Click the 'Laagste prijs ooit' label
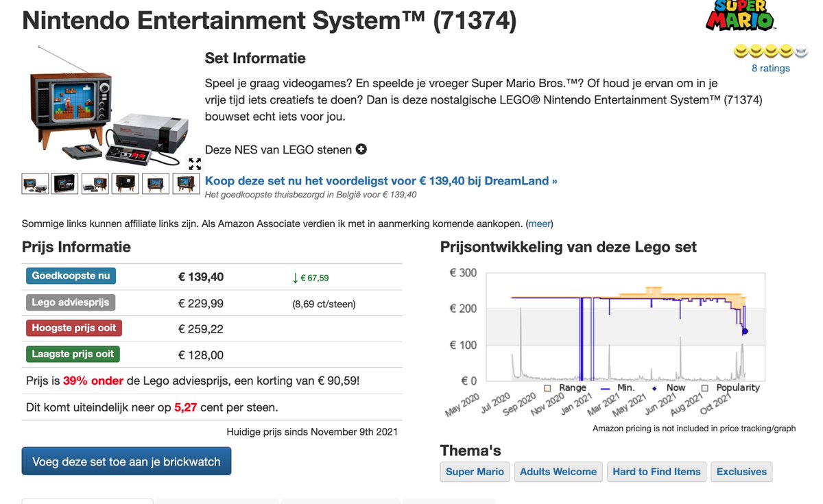This screenshot has width=823, height=504. 73,355
